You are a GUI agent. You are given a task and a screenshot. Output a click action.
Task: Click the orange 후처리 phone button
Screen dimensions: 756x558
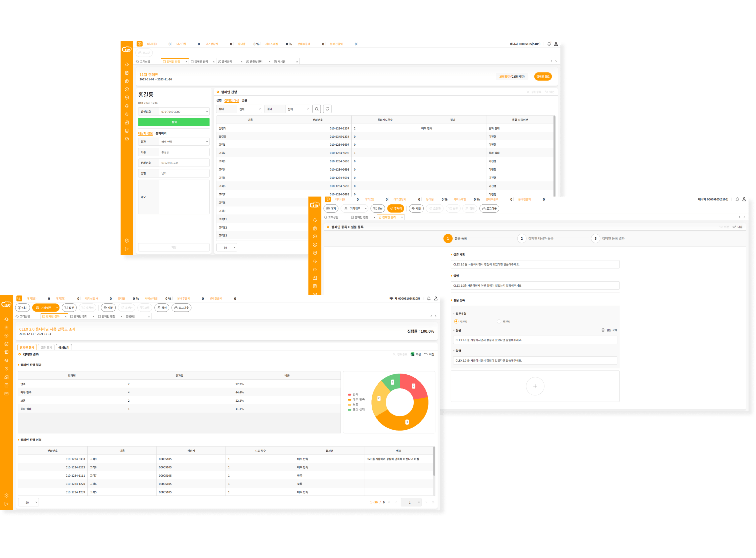point(395,208)
